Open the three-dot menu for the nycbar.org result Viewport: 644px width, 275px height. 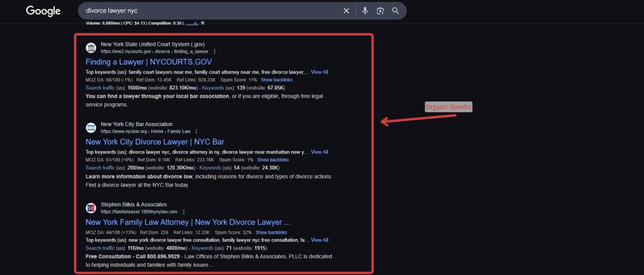point(196,131)
